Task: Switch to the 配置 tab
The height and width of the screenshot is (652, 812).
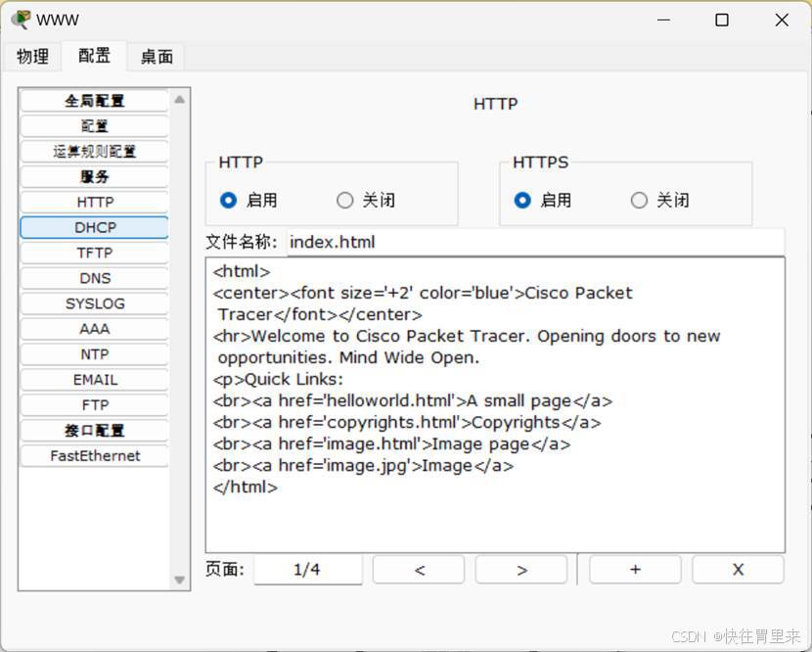Action: coord(94,55)
